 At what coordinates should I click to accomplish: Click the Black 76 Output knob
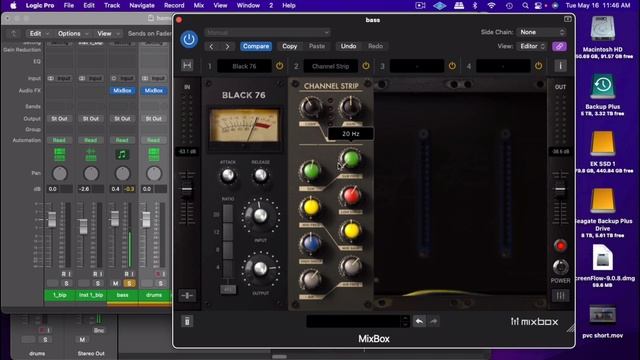(260, 269)
